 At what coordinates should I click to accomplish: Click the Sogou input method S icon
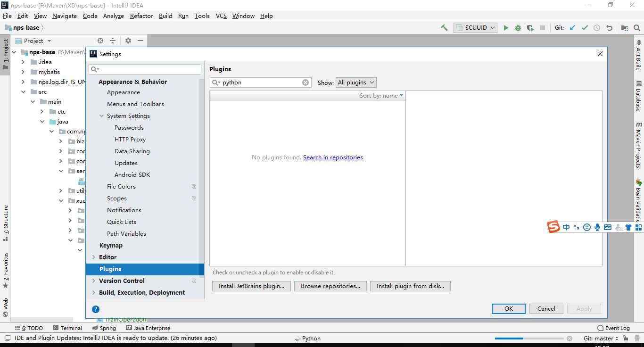553,227
